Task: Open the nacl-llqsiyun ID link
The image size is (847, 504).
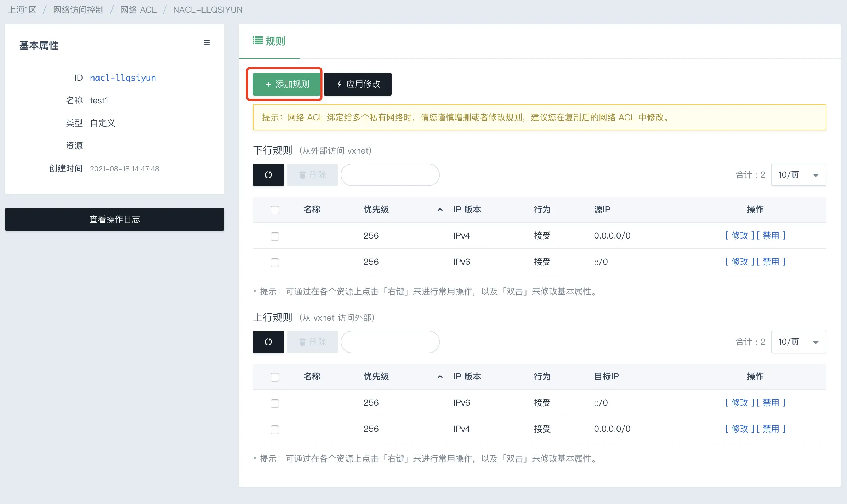Action: (x=123, y=78)
